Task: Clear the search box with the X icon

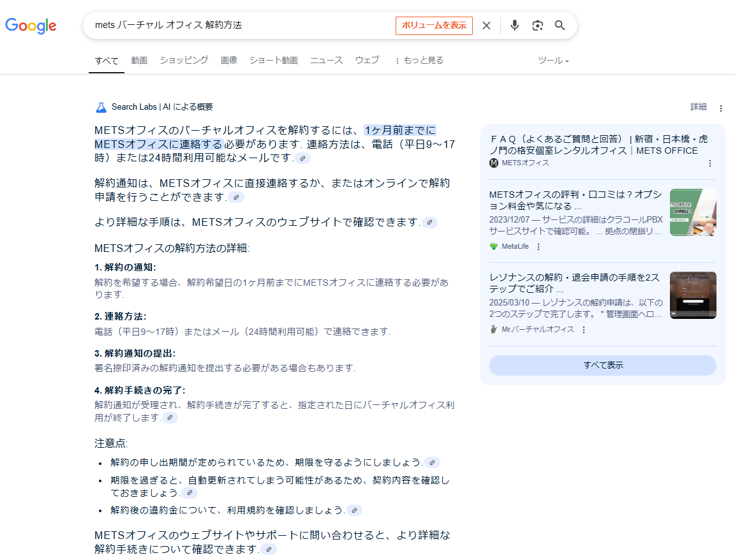Action: click(x=487, y=26)
